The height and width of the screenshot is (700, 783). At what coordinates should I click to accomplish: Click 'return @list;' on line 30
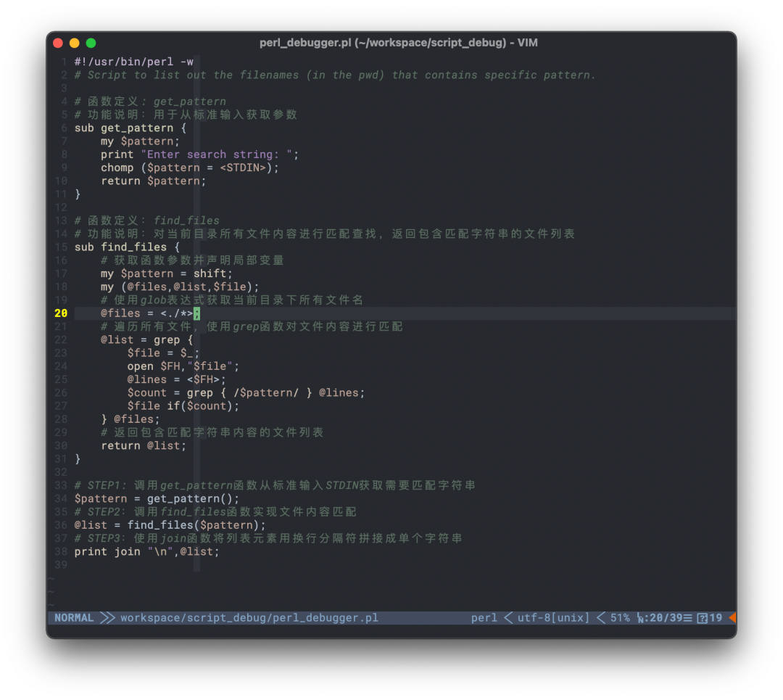(x=144, y=445)
